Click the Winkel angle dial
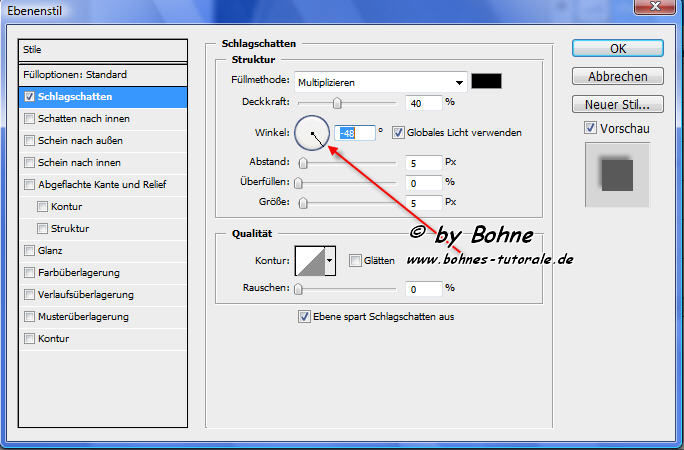This screenshot has width=684, height=450. coord(312,133)
